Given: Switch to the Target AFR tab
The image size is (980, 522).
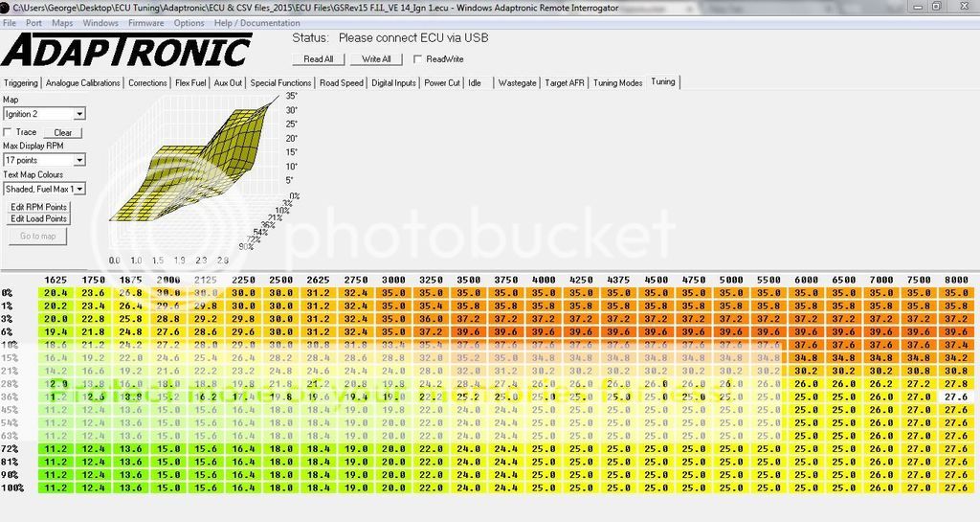Looking at the screenshot, I should coord(565,83).
